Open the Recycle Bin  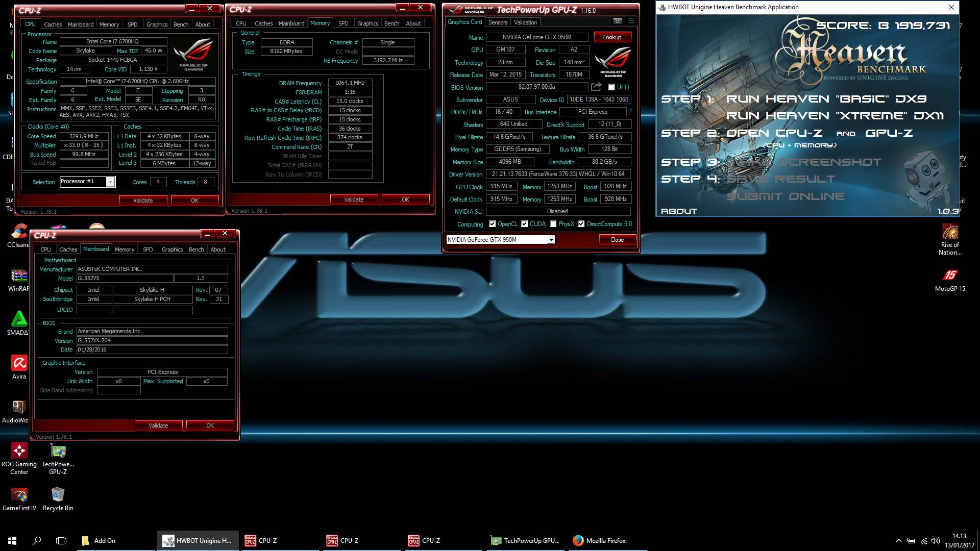point(58,499)
